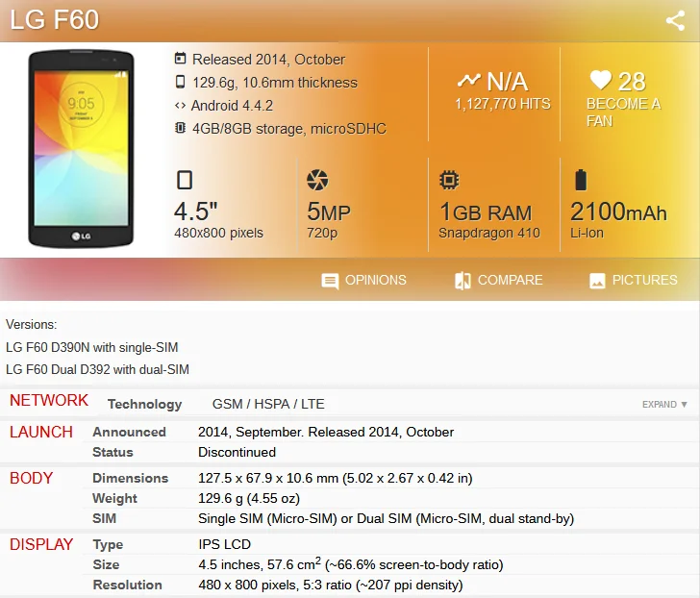Click the Weight spec label
The image size is (700, 598).
[114, 498]
